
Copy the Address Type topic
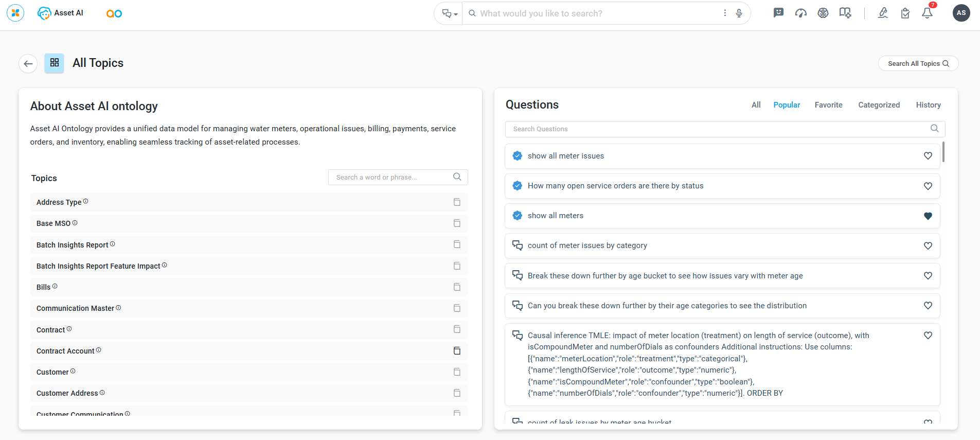pos(457,202)
